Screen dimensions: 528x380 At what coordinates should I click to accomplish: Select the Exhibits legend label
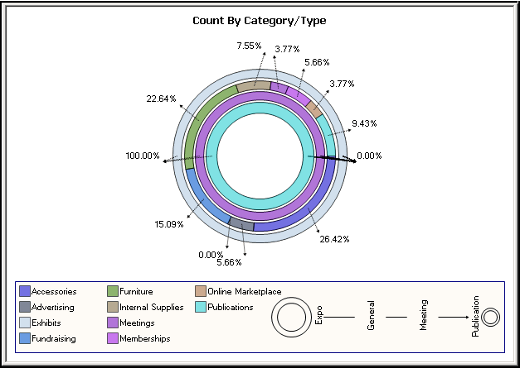46,323
